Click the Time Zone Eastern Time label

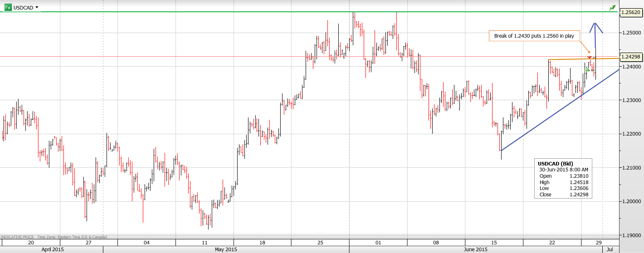click(x=72, y=237)
